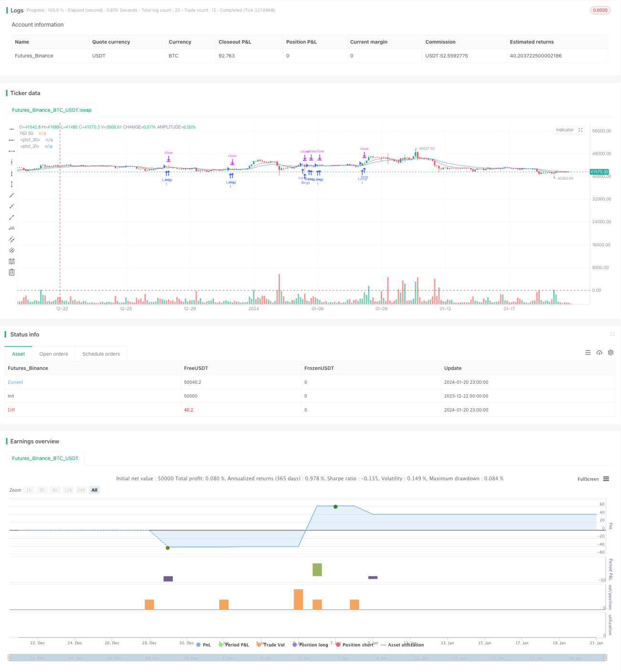Collapse the Status info panel

pyautogui.click(x=612, y=334)
